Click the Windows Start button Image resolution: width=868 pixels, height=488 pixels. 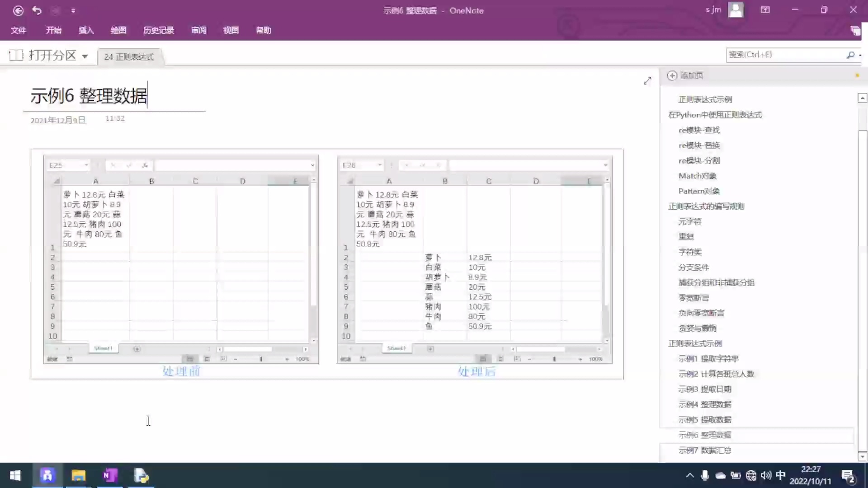14,475
